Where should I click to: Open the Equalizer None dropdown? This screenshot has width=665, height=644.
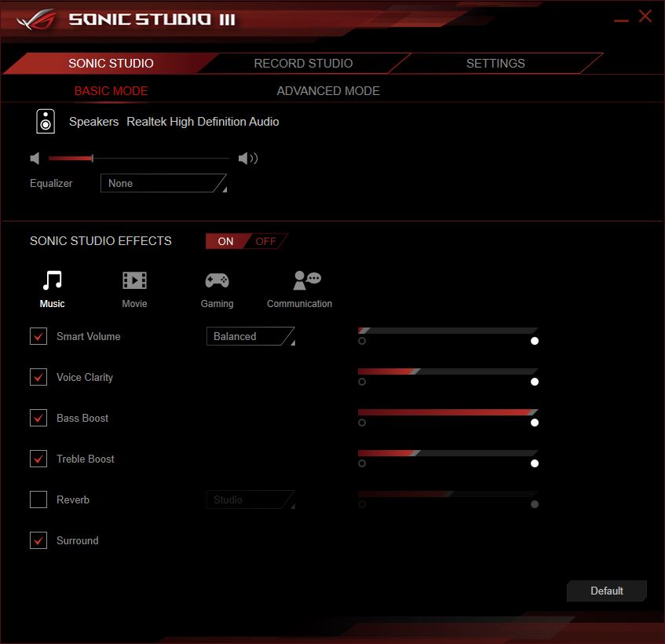(164, 183)
